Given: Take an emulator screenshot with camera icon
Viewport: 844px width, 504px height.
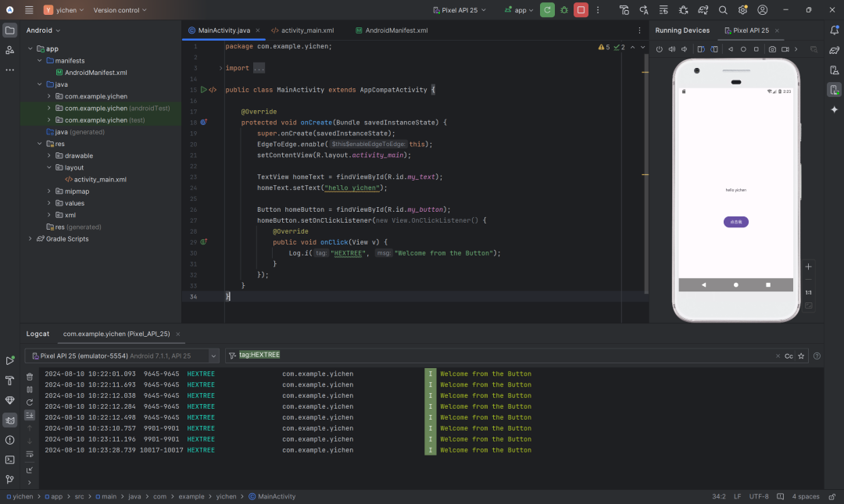Looking at the screenshot, I should pos(772,49).
